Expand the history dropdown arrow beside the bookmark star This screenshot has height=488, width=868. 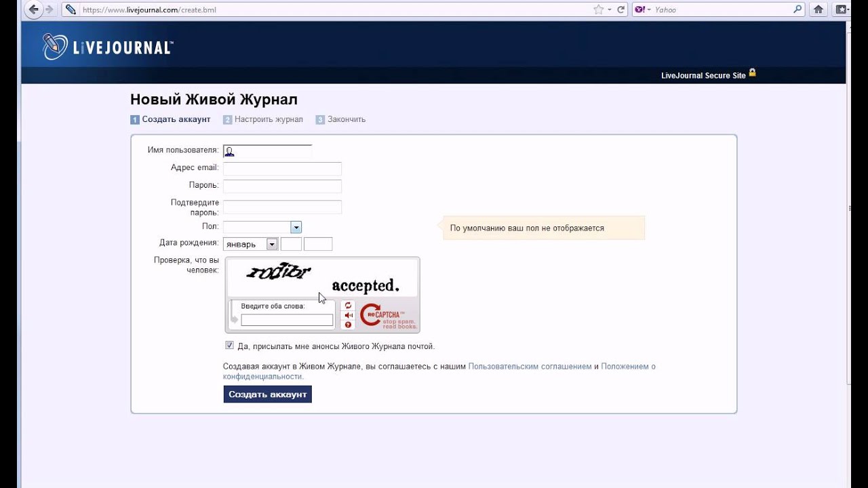[610, 9]
